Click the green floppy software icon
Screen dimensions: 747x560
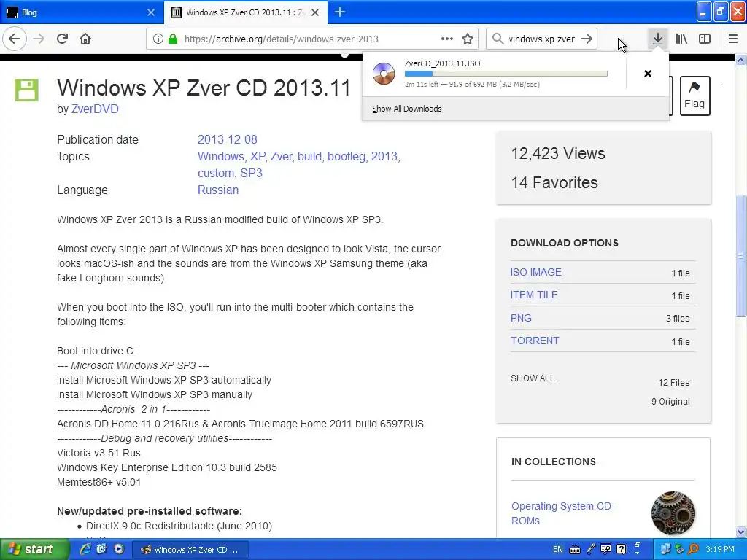coord(27,90)
